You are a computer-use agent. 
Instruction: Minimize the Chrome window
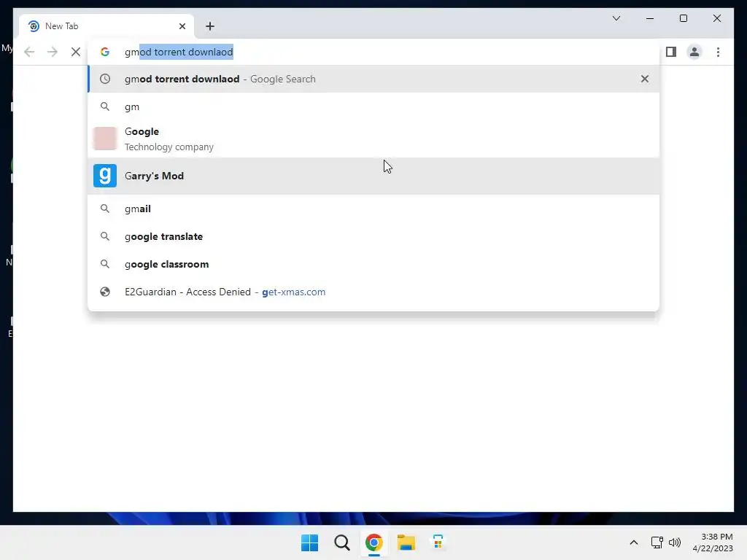[x=650, y=18]
